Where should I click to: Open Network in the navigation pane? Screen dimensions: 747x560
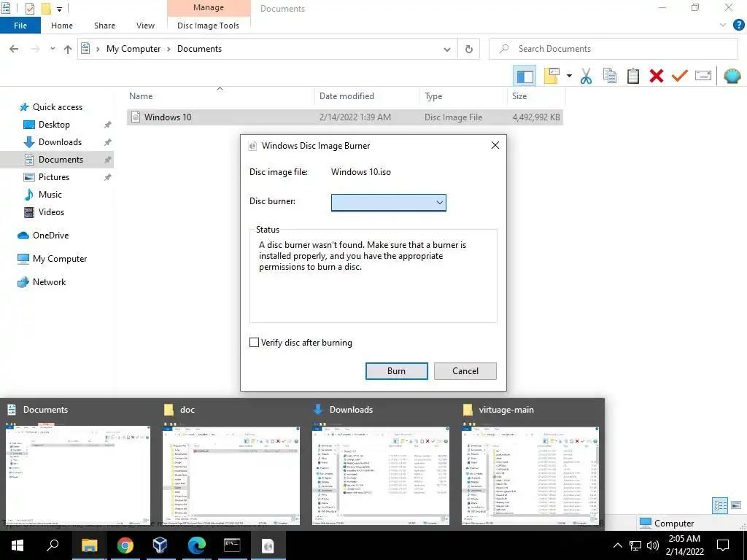coord(49,282)
